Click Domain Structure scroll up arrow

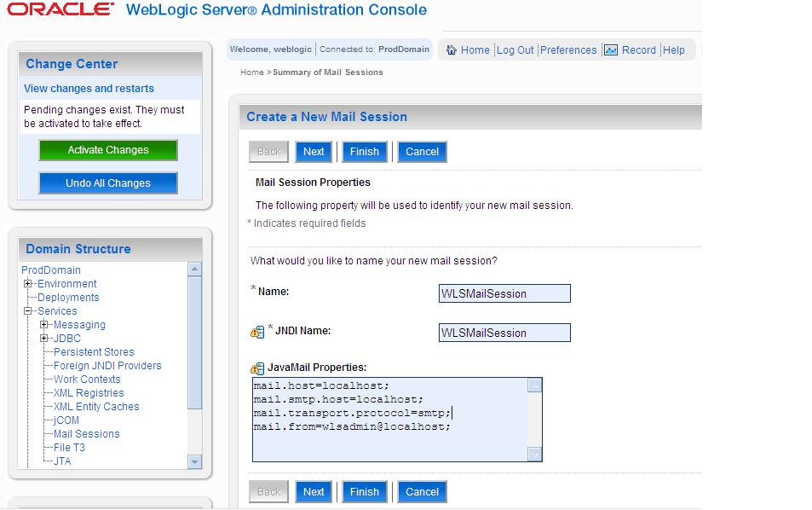(195, 269)
